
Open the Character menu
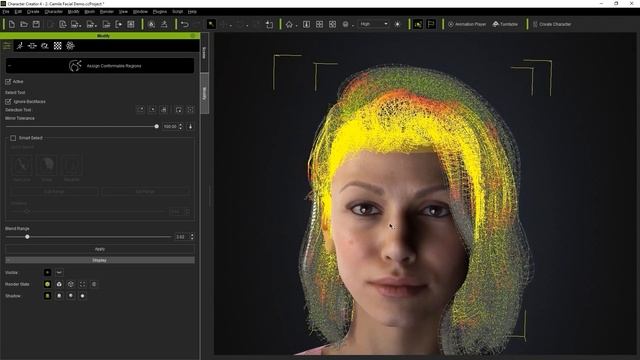(x=53, y=12)
